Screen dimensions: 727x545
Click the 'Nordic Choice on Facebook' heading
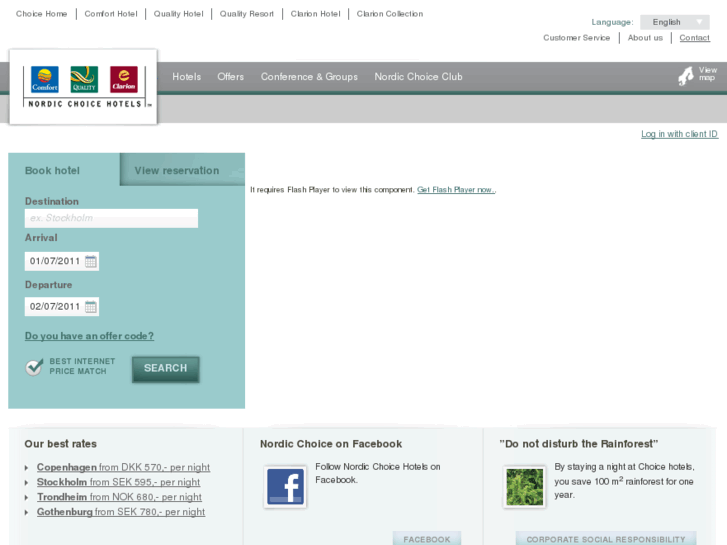(x=331, y=444)
